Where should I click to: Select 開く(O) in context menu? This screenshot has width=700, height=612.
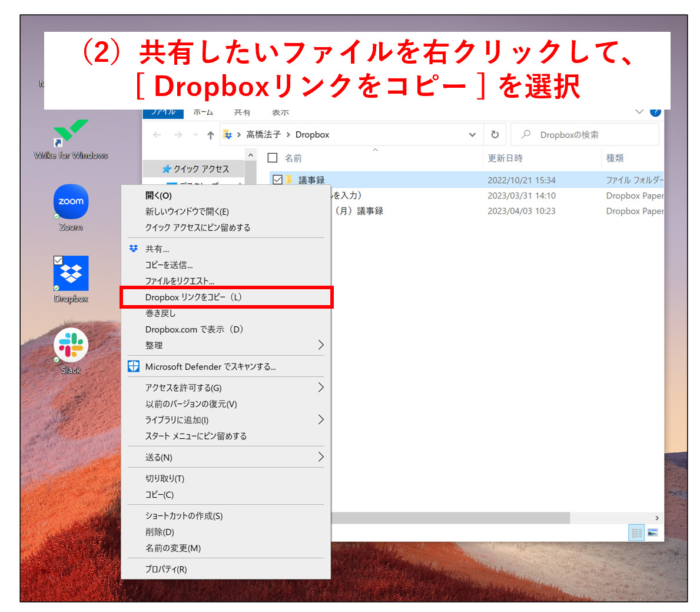pos(226,196)
